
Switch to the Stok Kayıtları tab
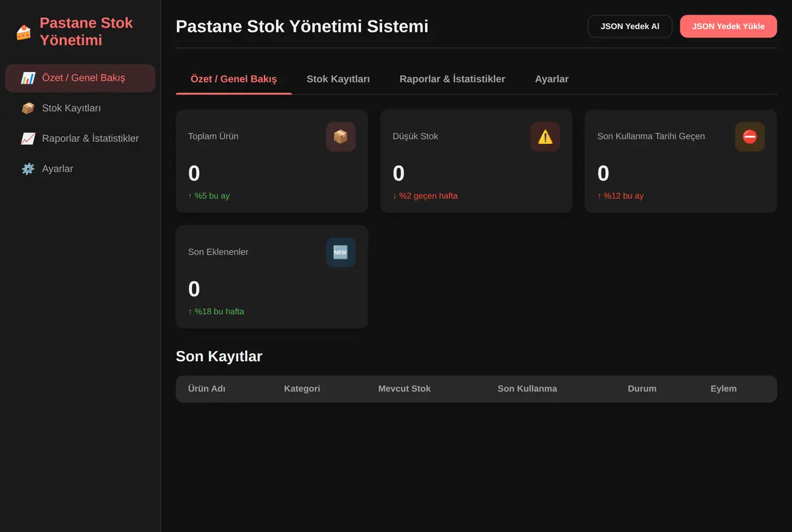point(338,79)
